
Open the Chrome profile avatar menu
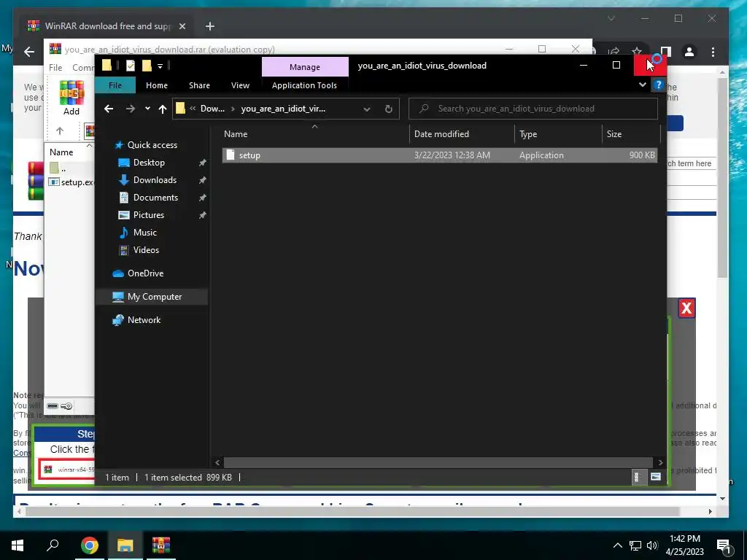point(689,52)
